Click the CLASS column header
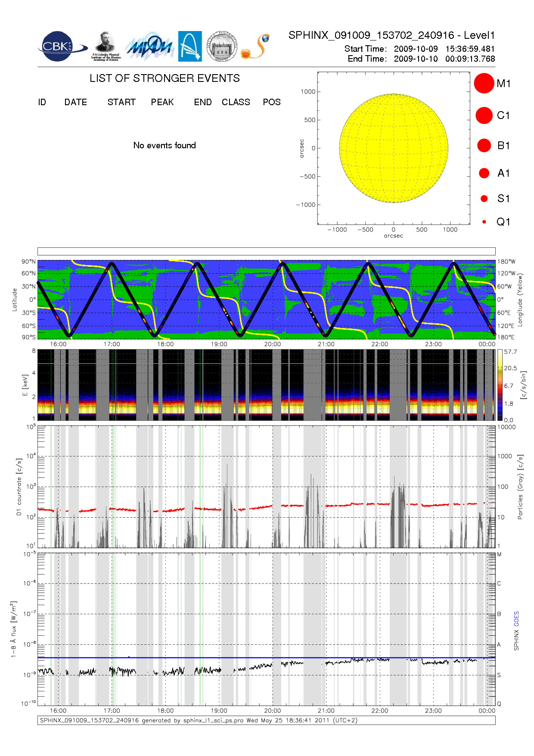This screenshot has height=756, width=534. pyautogui.click(x=236, y=102)
